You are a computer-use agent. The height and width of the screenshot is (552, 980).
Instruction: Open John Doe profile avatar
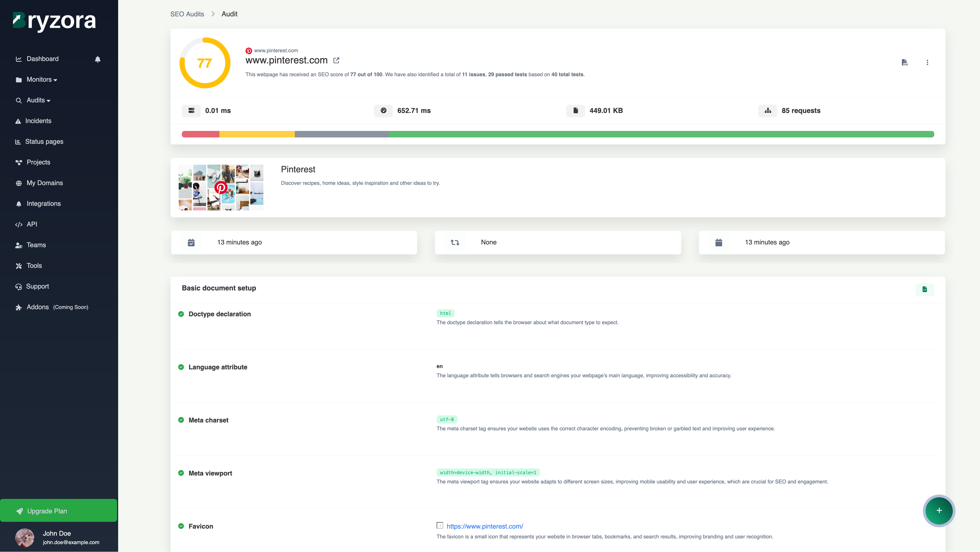[x=25, y=538]
